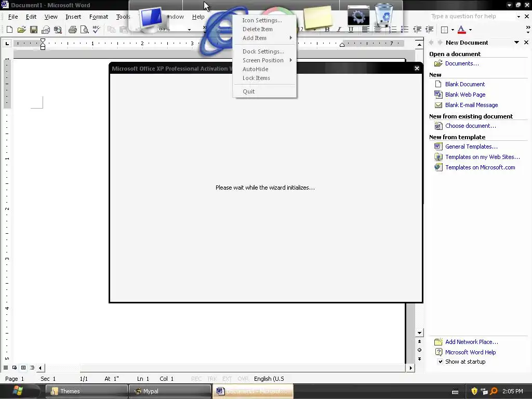Switch to Normal View icon
This screenshot has height=399, width=532.
pyautogui.click(x=5, y=368)
